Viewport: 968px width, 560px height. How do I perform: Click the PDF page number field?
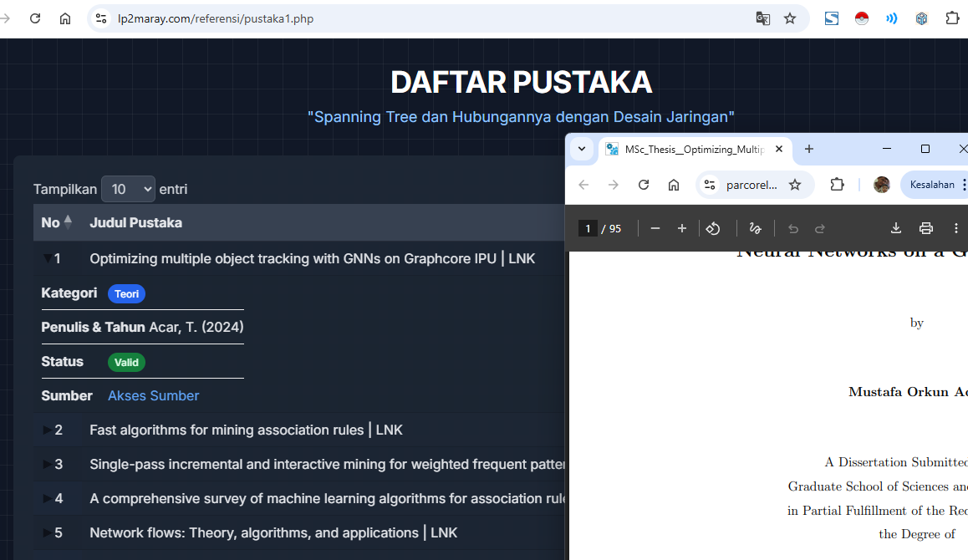tap(588, 228)
